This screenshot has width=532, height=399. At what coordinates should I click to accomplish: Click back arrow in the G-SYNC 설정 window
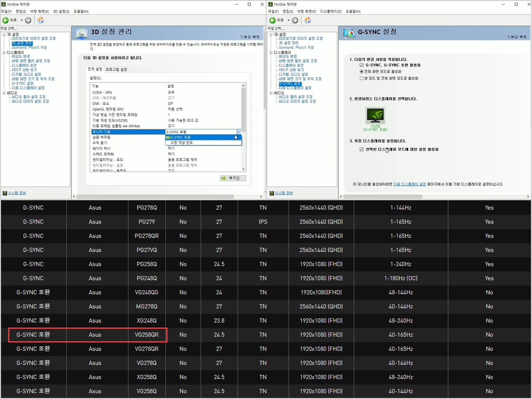(x=272, y=20)
